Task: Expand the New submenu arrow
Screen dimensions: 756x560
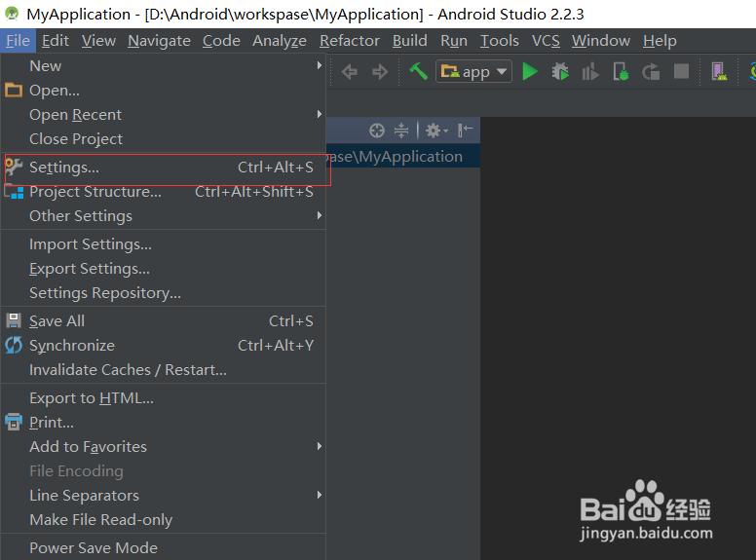Action: 320,65
